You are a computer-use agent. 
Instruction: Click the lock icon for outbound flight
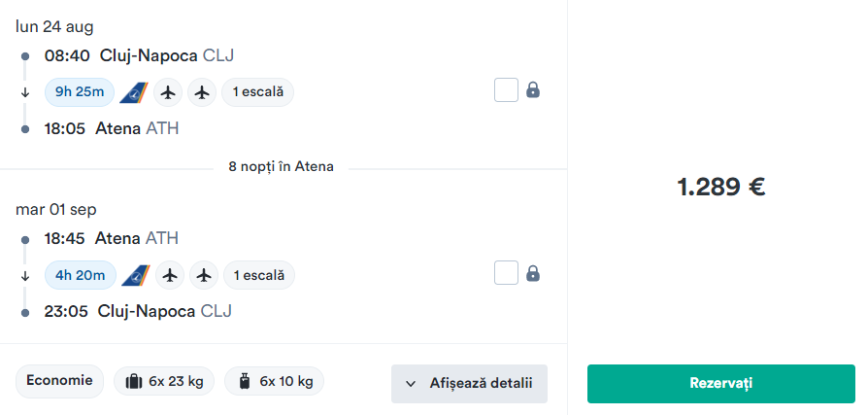pos(532,90)
